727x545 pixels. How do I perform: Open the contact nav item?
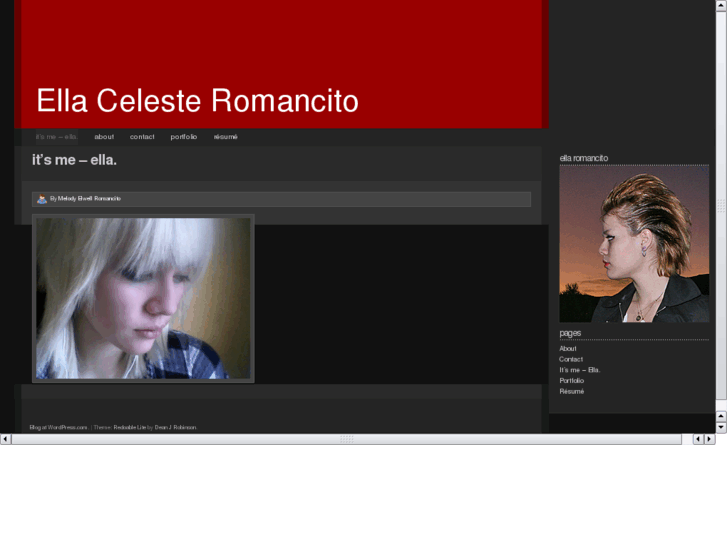click(x=142, y=137)
